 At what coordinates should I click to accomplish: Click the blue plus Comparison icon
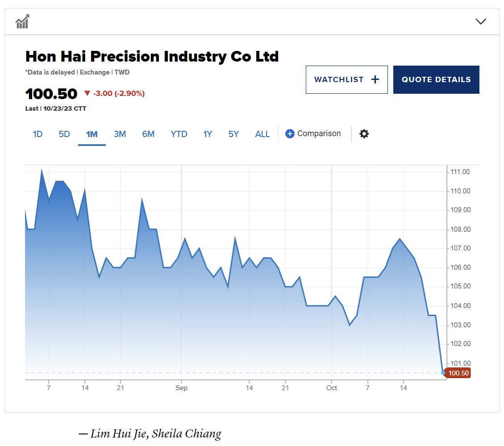290,134
